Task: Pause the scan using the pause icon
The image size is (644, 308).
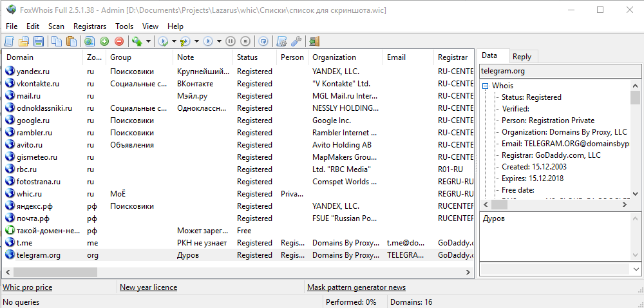Action: [x=231, y=41]
